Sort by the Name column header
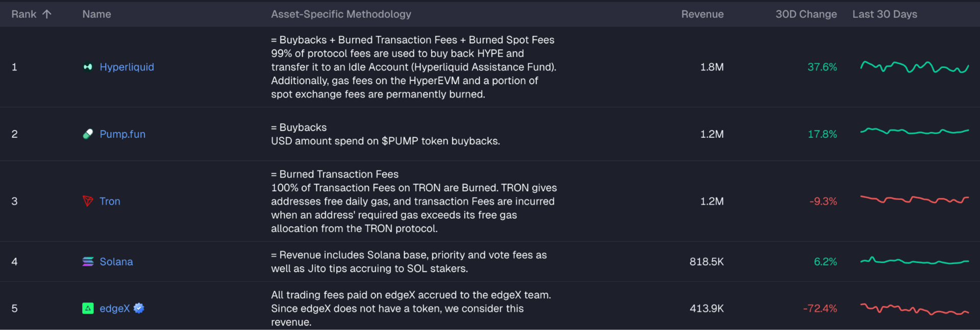Screen dimensions: 980x330 (x=96, y=14)
